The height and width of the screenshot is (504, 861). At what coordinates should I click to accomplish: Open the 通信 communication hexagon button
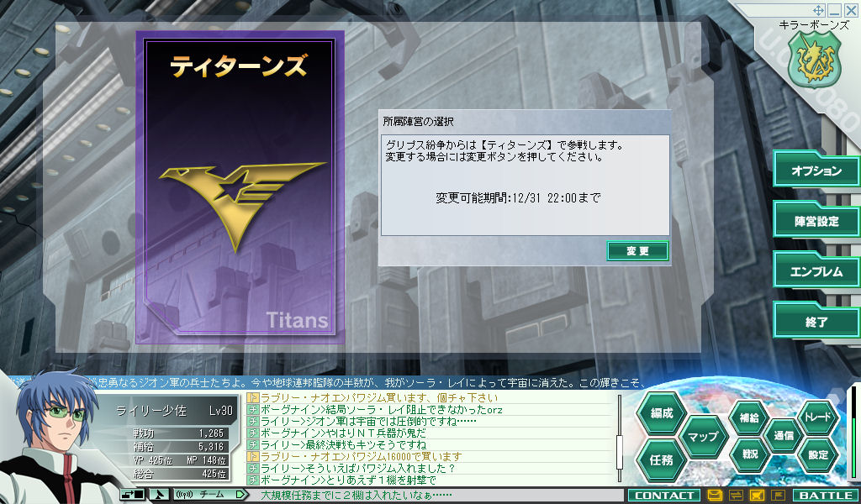pyautogui.click(x=784, y=436)
